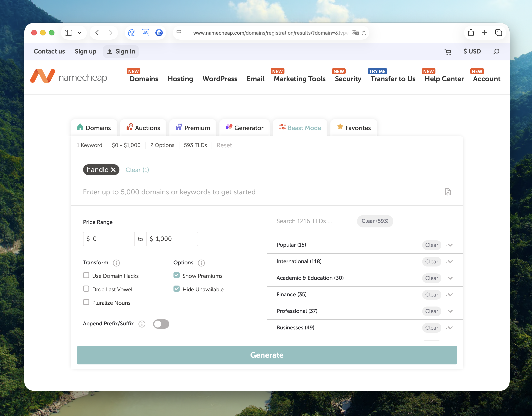The height and width of the screenshot is (416, 532).
Task: Enable the Use Domain Hacks checkbox
Action: click(x=86, y=275)
